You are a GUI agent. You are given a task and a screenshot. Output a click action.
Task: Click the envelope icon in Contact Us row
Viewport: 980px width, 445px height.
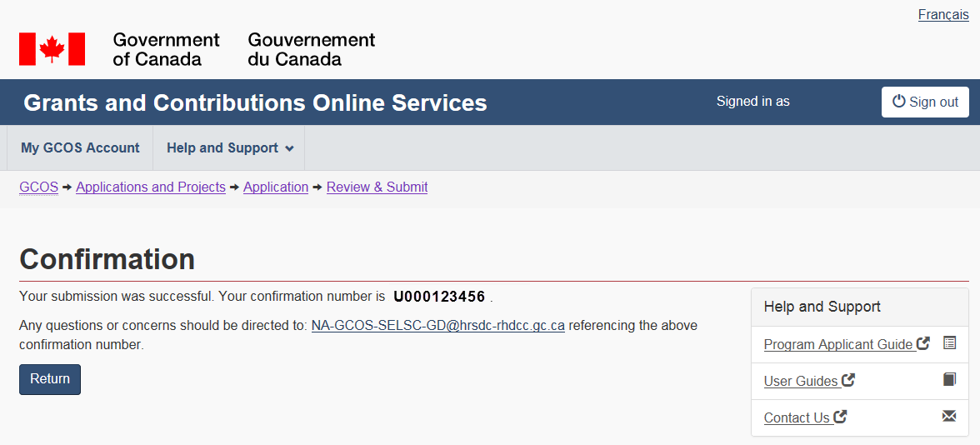(x=949, y=416)
